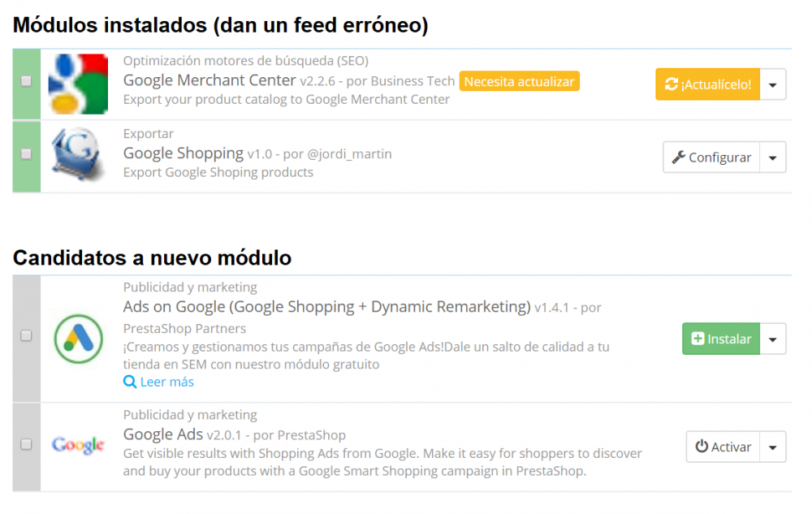Image resolution: width=812 pixels, height=514 pixels.
Task: Click the magnifier icon beside Leer más
Action: [130, 382]
